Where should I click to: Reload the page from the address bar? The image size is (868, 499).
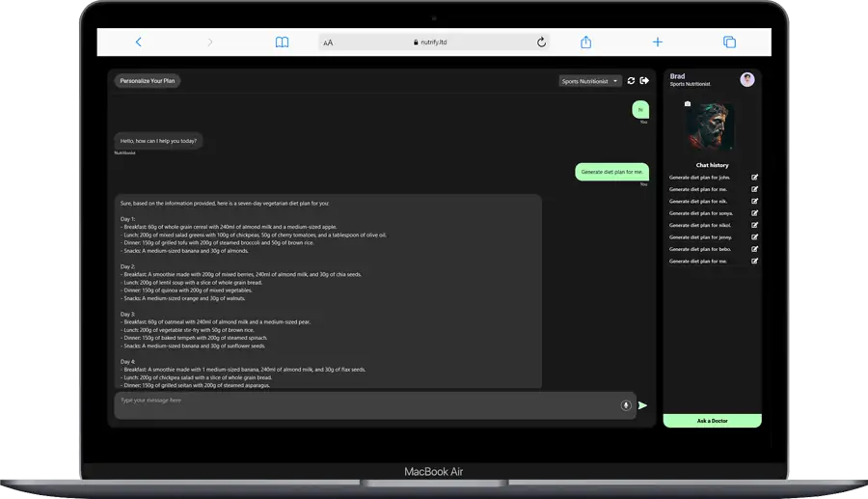coord(541,42)
